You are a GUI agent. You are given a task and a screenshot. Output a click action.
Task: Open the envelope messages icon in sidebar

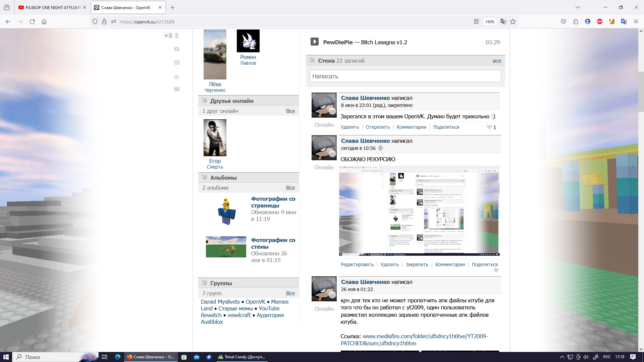point(177,63)
